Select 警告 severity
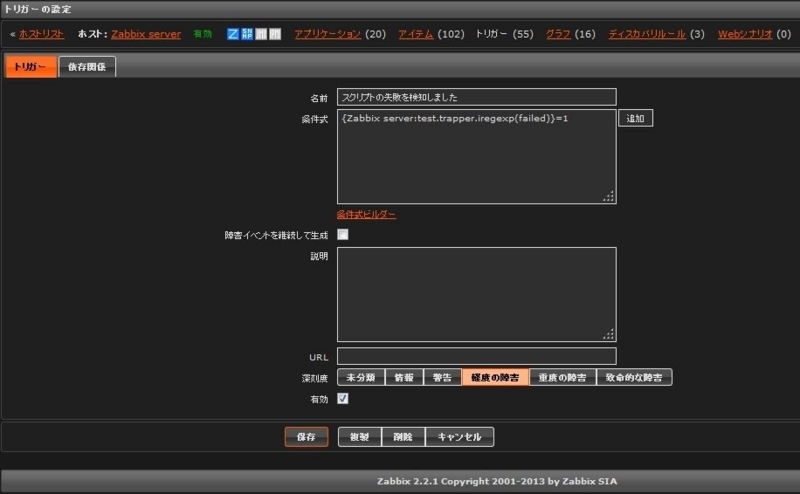 [x=442, y=378]
